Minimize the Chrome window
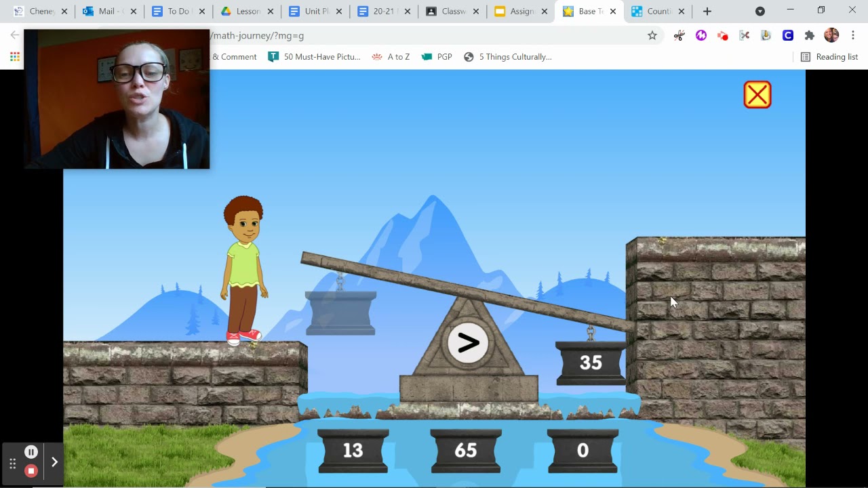868x488 pixels. [x=790, y=10]
